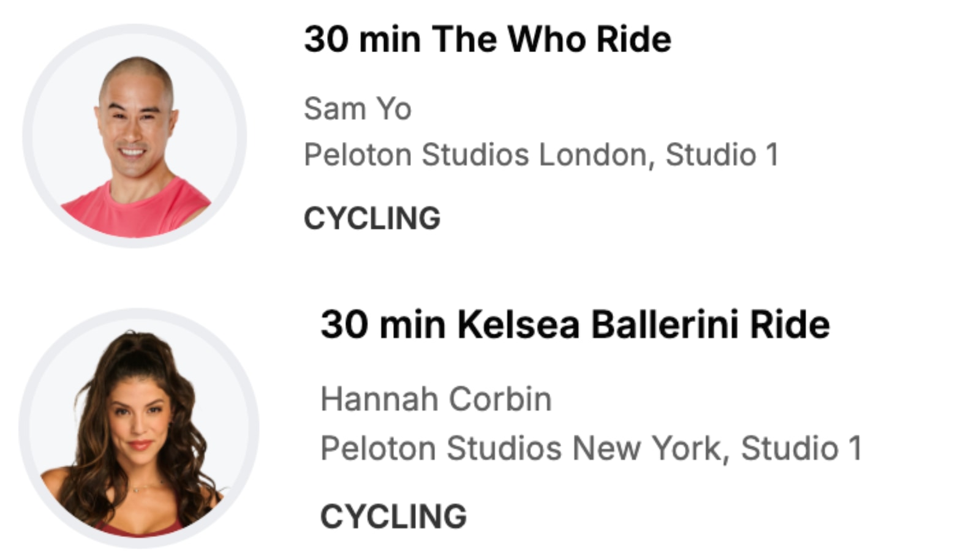This screenshot has height=551, width=980.
Task: Click Hannah Corbin's circular profile photo
Action: [x=139, y=428]
